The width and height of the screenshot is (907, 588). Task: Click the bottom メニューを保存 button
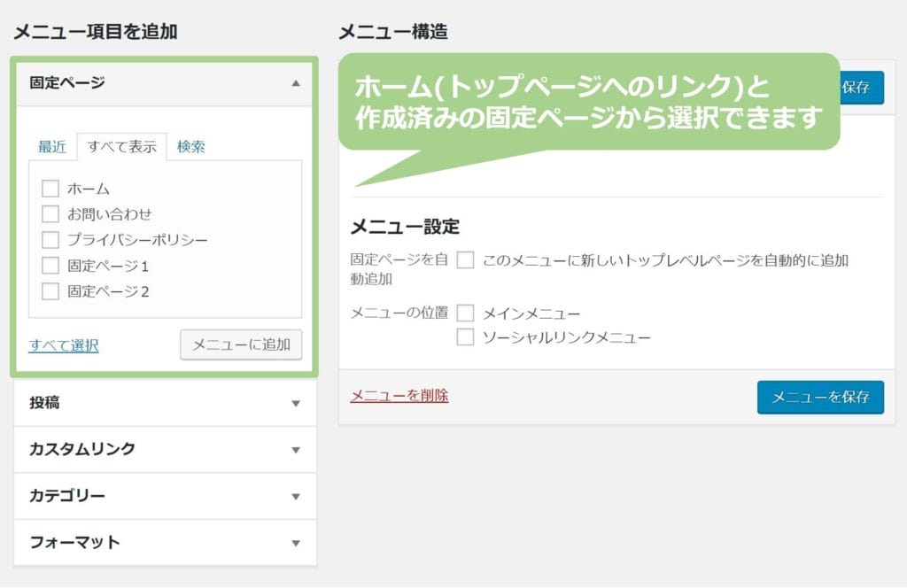coord(820,398)
